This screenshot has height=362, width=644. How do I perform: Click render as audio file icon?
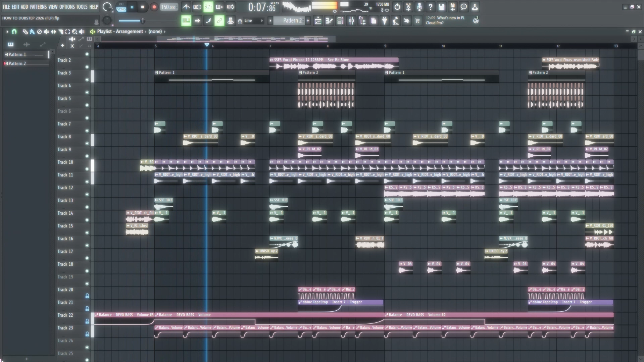point(452,7)
